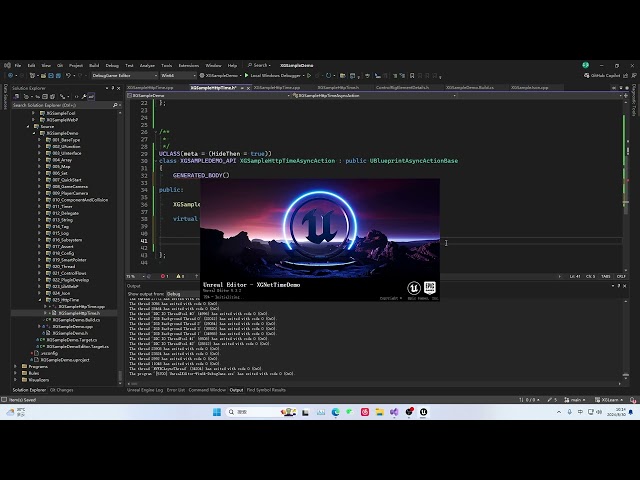Toggle auto-hide pin on Solution Explorer
This screenshot has width=640, height=480.
tap(113, 88)
